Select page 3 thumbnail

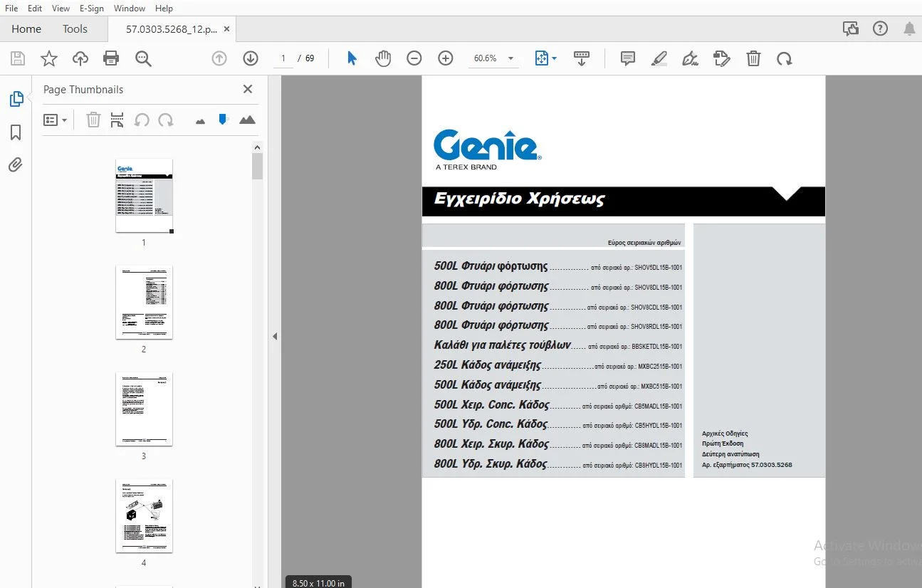pyautogui.click(x=144, y=409)
